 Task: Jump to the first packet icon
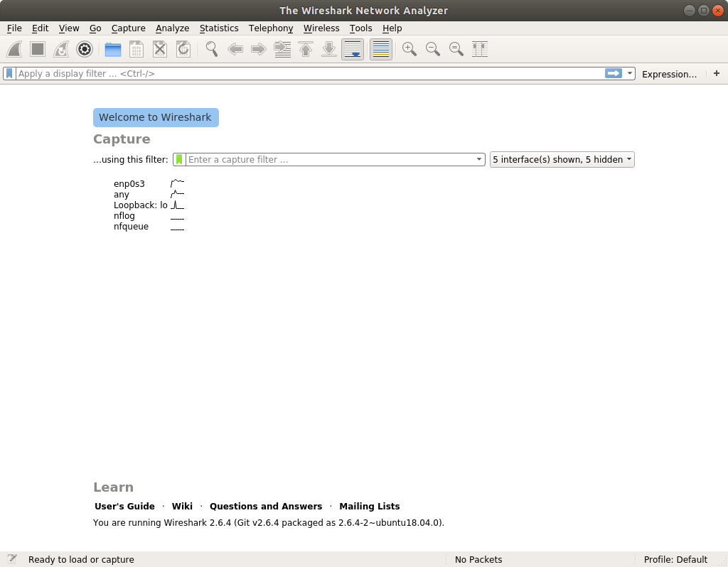pos(306,49)
